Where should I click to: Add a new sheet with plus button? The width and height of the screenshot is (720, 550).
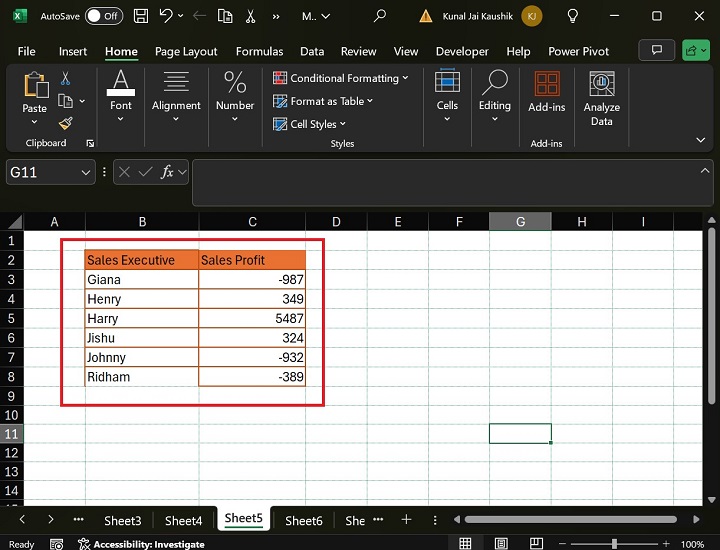click(406, 520)
